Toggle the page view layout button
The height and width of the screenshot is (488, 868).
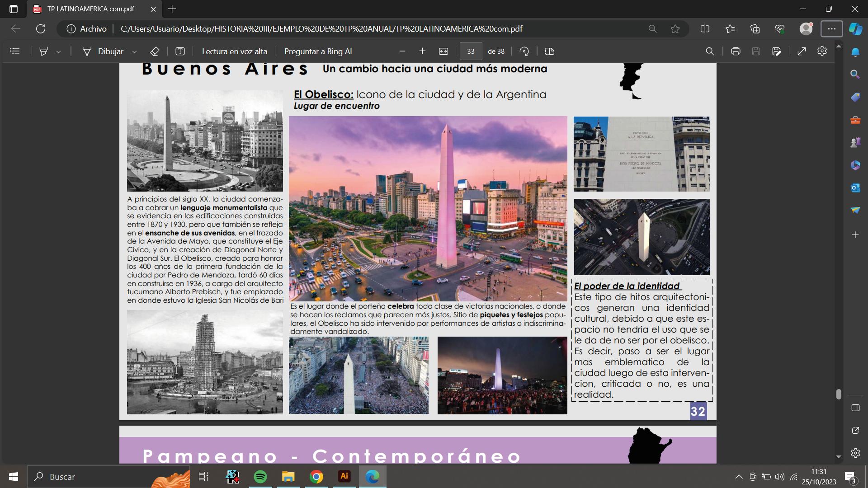tap(550, 52)
